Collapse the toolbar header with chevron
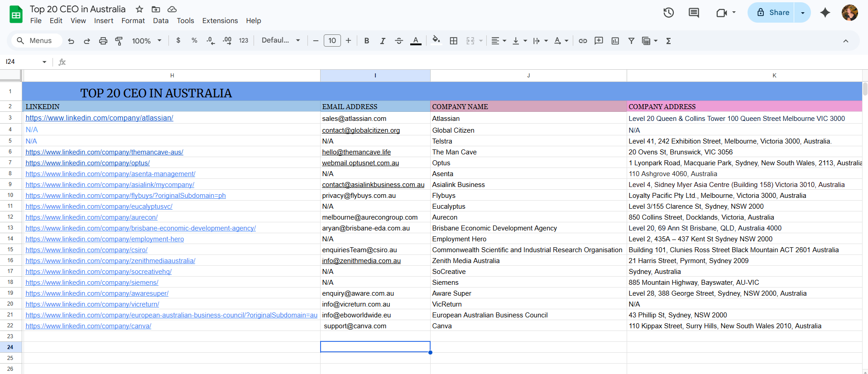 coord(845,41)
